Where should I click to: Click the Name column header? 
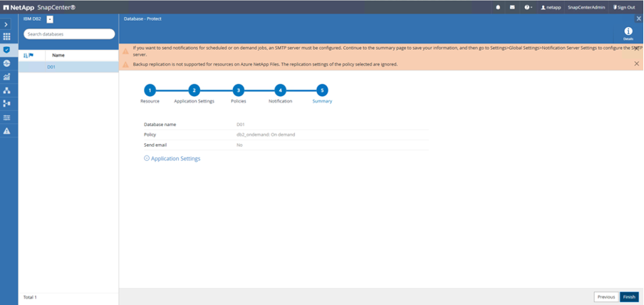click(x=58, y=55)
